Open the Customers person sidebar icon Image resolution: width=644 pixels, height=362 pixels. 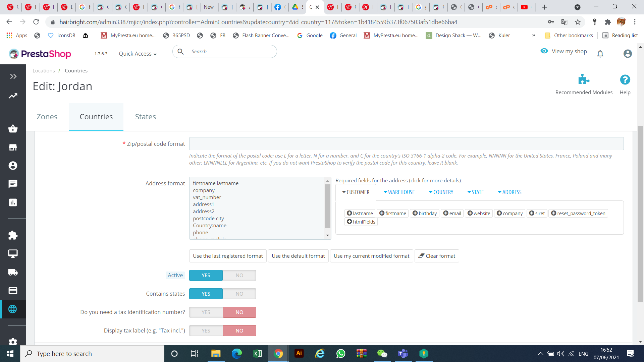pos(13,166)
